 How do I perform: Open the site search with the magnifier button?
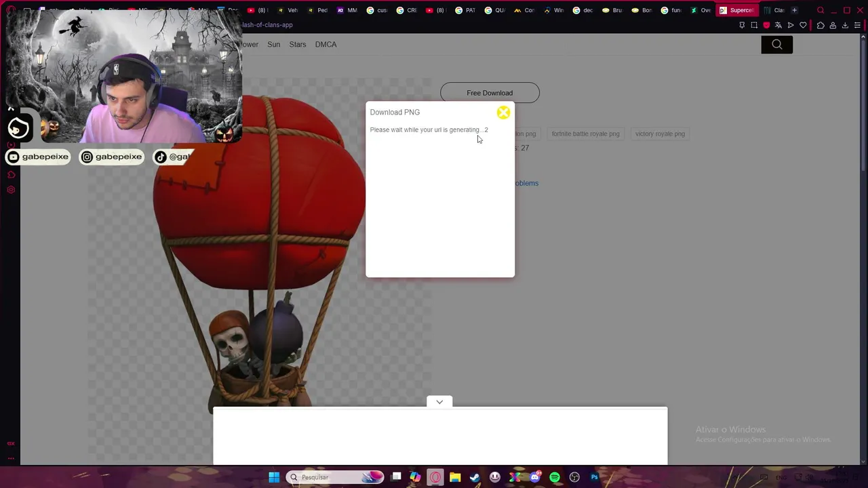point(777,45)
